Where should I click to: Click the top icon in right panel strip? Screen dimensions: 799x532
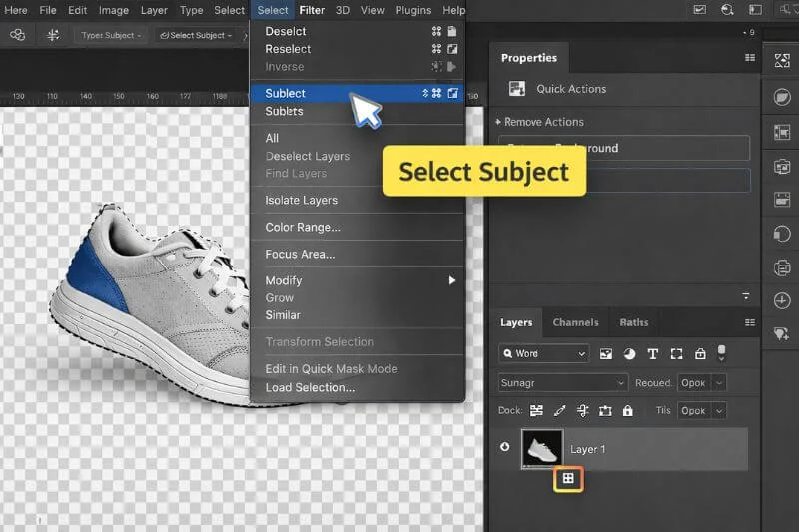coord(782,61)
